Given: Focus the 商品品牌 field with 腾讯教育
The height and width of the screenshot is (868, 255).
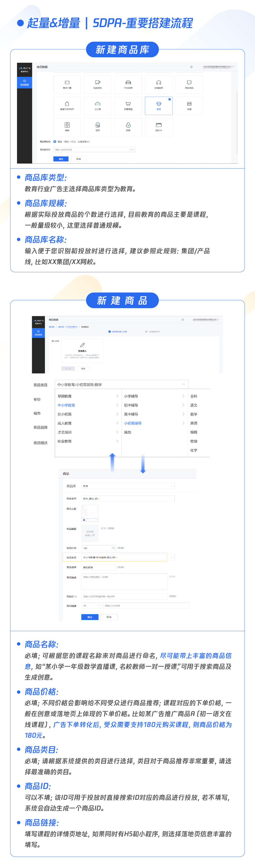Looking at the screenshot, I should (98, 567).
